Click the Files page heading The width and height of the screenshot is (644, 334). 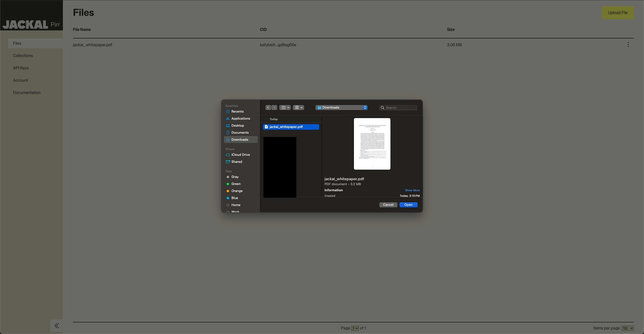tap(84, 13)
